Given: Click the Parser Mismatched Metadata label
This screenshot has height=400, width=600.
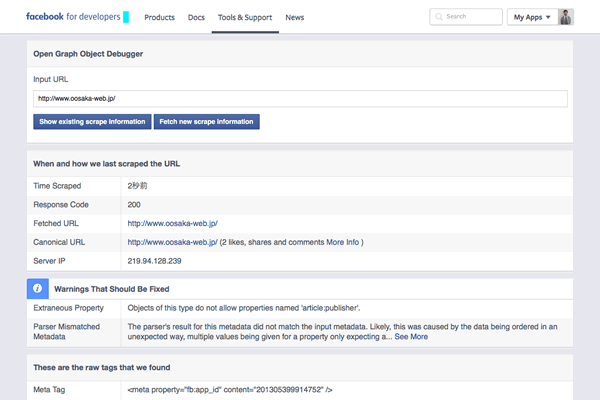Looking at the screenshot, I should pos(67,332).
